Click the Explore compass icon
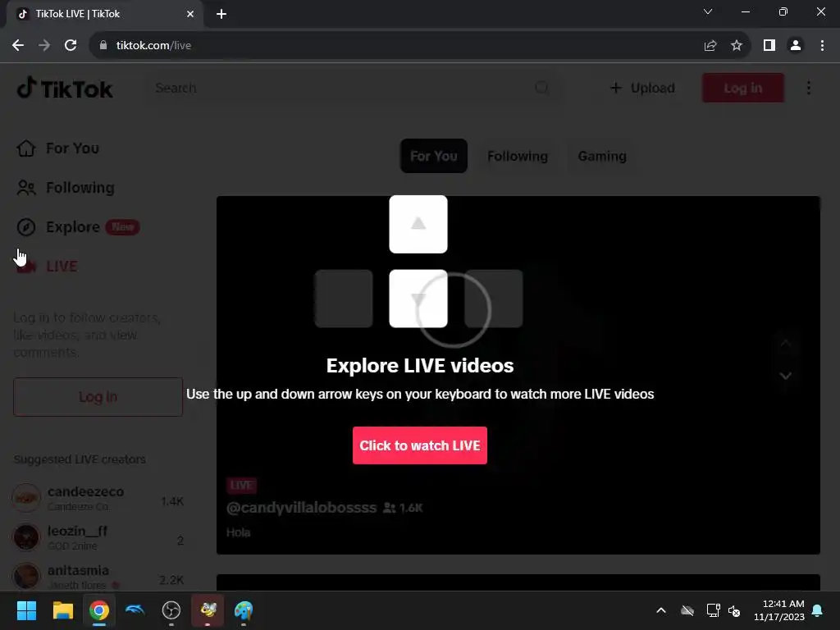The width and height of the screenshot is (840, 630). coord(25,227)
